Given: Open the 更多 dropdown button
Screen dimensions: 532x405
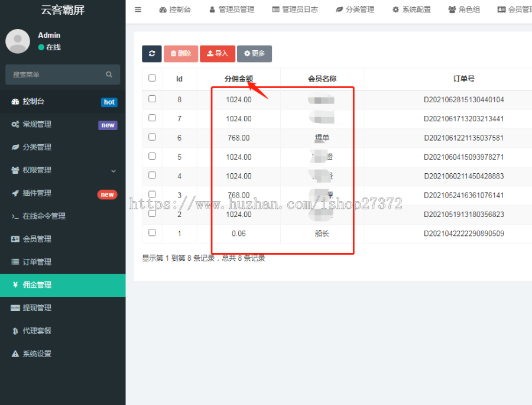Looking at the screenshot, I should [x=254, y=54].
